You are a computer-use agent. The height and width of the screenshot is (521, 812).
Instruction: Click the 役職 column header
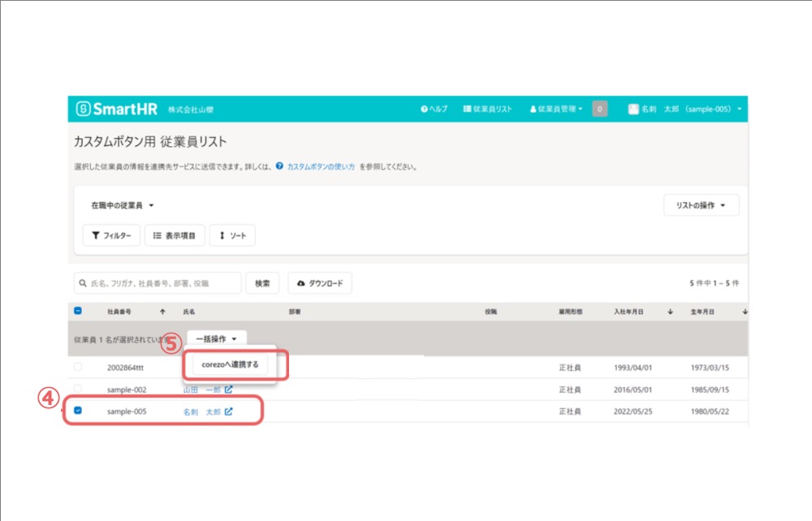click(491, 312)
